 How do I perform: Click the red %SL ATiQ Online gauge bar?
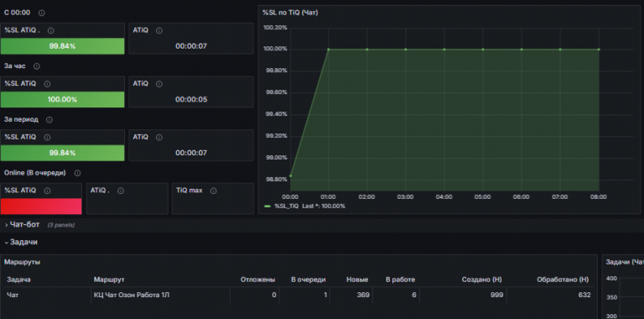point(41,207)
